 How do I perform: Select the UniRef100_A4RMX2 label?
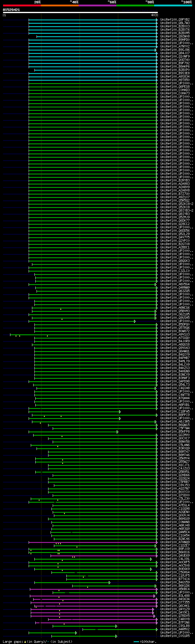(x=175, y=629)
